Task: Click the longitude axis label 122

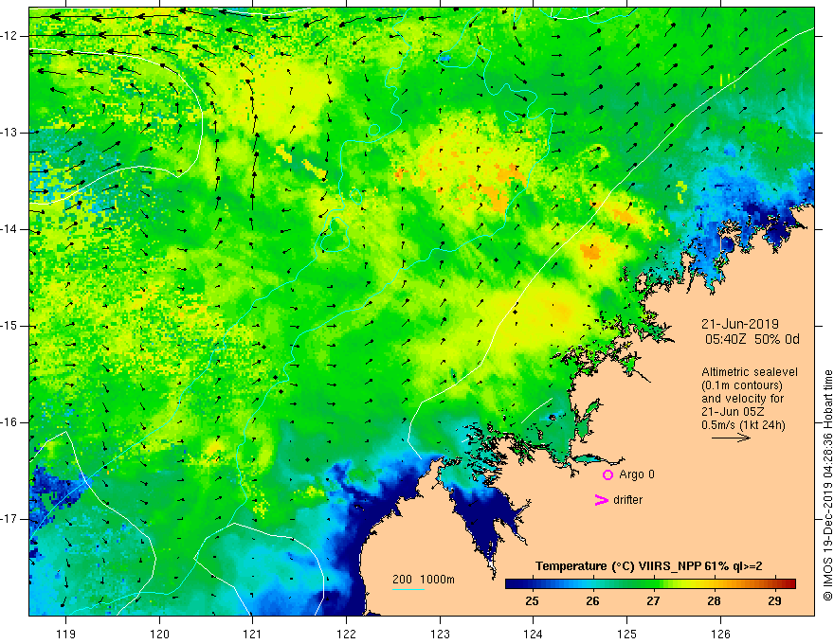Action: (346, 634)
